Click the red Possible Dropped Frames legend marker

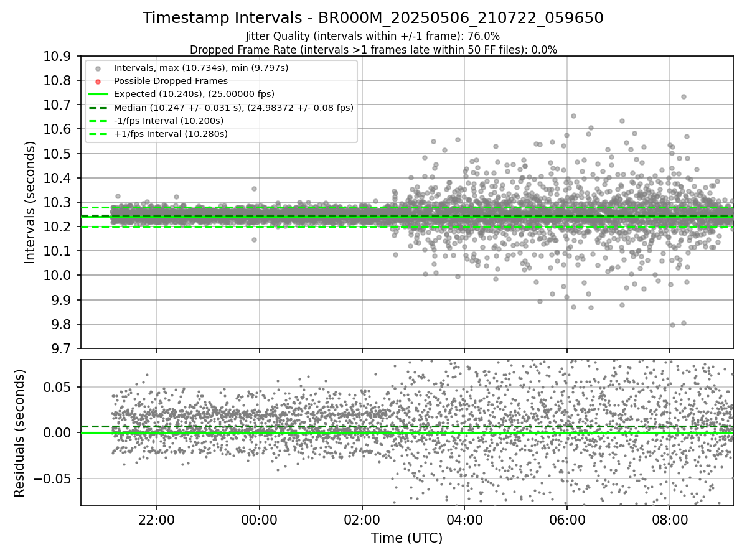(x=98, y=81)
